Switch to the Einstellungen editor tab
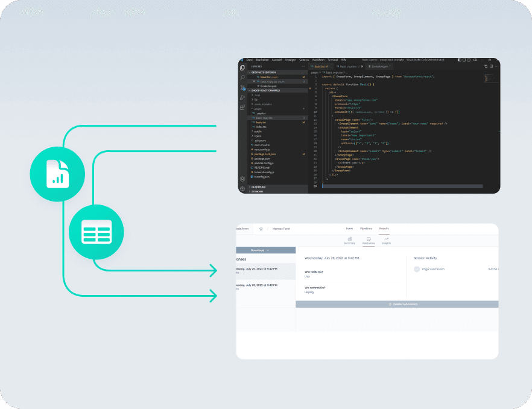The height and width of the screenshot is (409, 532). pyautogui.click(x=379, y=66)
